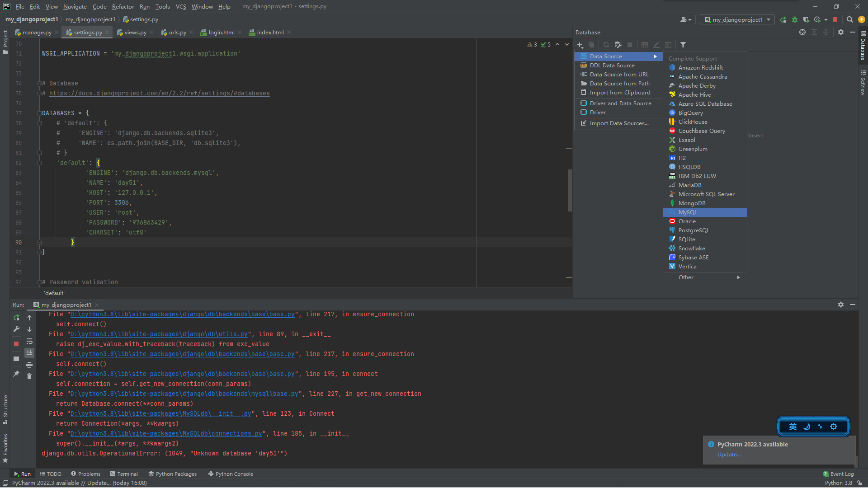Click the editor vertical scrollbar thumb
This screenshot has height=488, width=868.
click(570, 190)
